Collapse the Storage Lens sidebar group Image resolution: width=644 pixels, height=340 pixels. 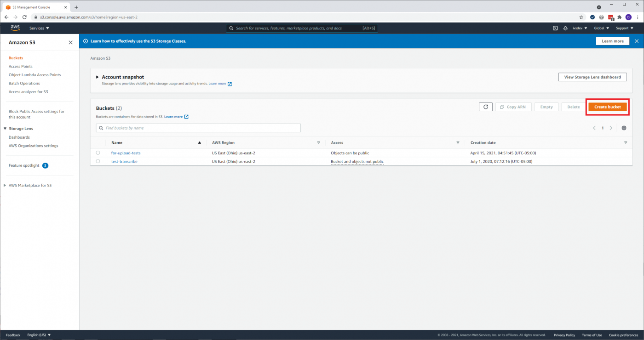5,129
